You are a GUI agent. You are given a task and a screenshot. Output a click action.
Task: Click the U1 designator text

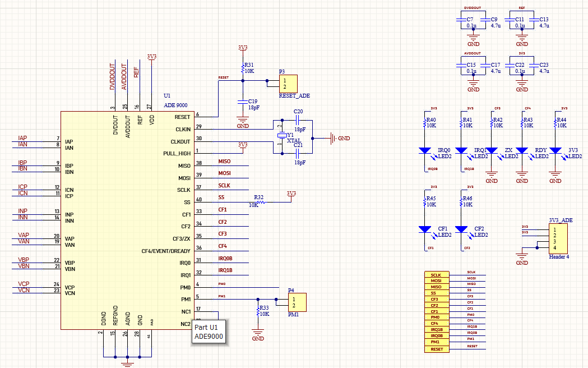click(x=167, y=96)
